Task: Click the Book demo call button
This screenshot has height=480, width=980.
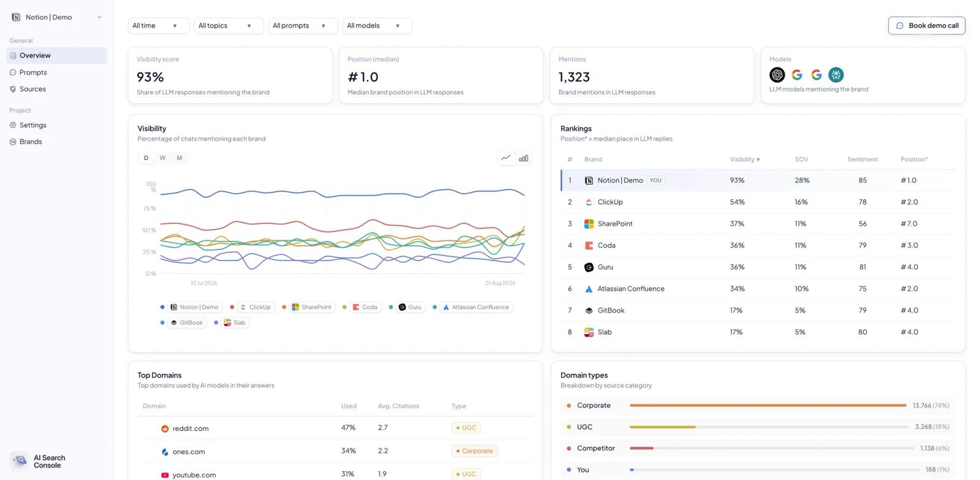Action: pyautogui.click(x=927, y=26)
